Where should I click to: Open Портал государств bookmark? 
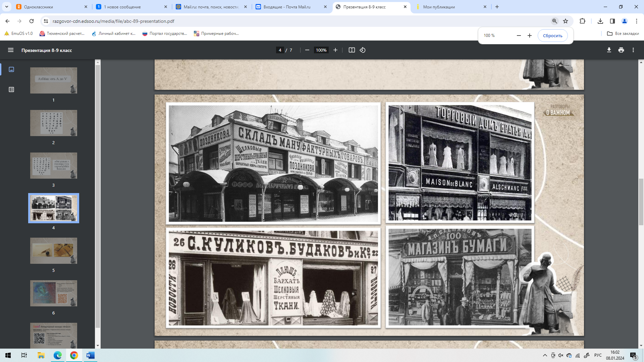(165, 34)
